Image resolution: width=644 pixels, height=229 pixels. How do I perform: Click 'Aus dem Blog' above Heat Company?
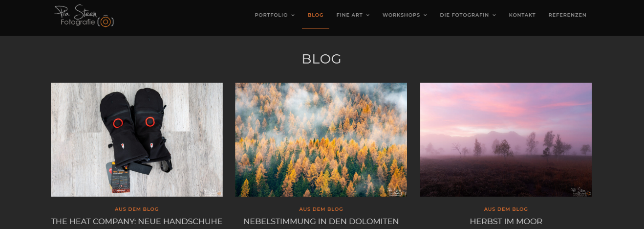[x=137, y=209]
